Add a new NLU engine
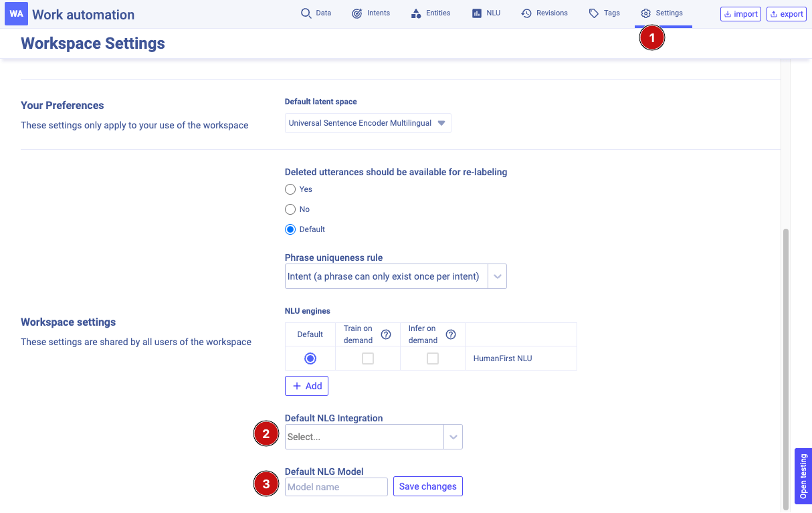This screenshot has width=812, height=513. (306, 385)
